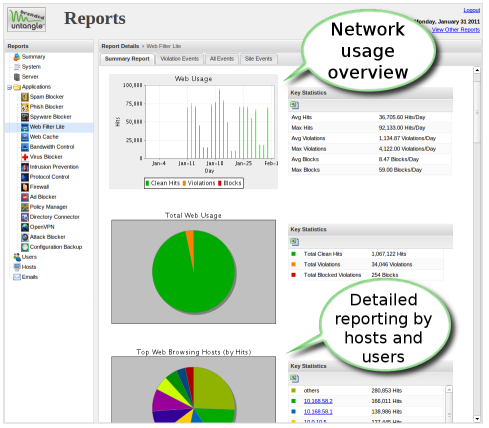Viewport: 489px width, 428px height.
Task: Click Report Details breadcrumb
Action: coord(120,46)
